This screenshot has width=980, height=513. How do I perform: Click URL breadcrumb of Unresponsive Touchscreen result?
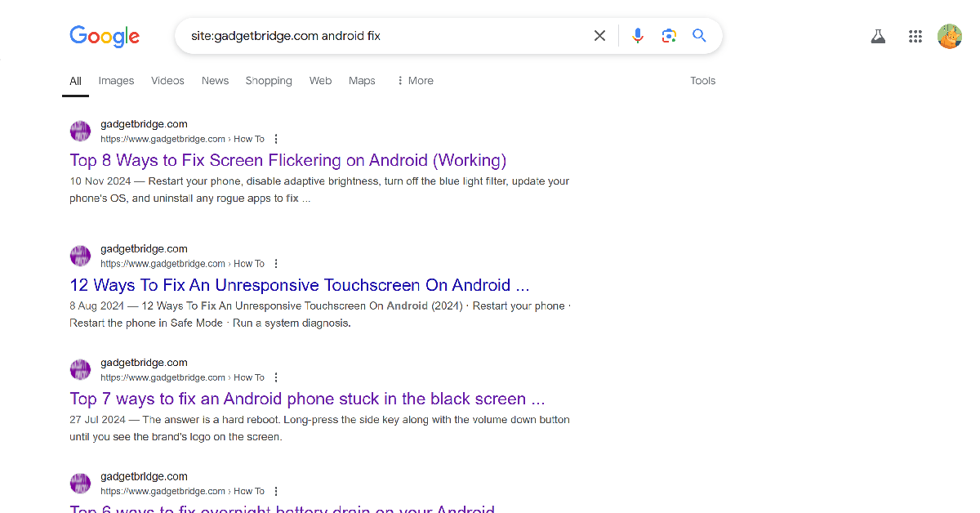click(x=182, y=264)
